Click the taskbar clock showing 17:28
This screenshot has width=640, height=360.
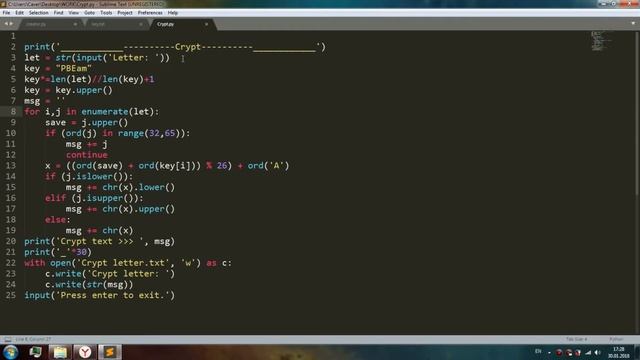coord(619,352)
